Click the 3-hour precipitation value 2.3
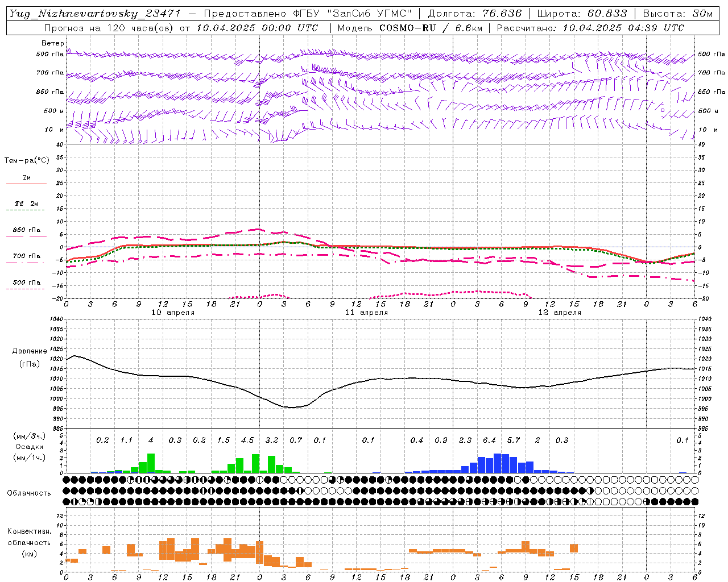 coord(465,440)
